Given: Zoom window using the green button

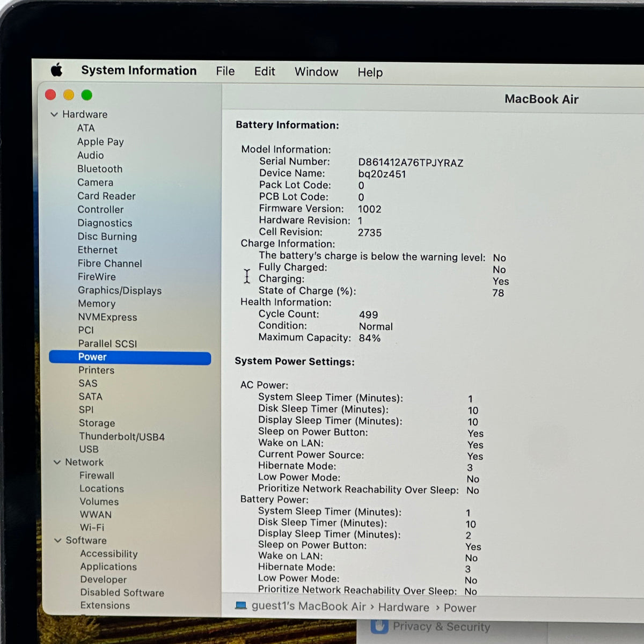Looking at the screenshot, I should pyautogui.click(x=86, y=95).
